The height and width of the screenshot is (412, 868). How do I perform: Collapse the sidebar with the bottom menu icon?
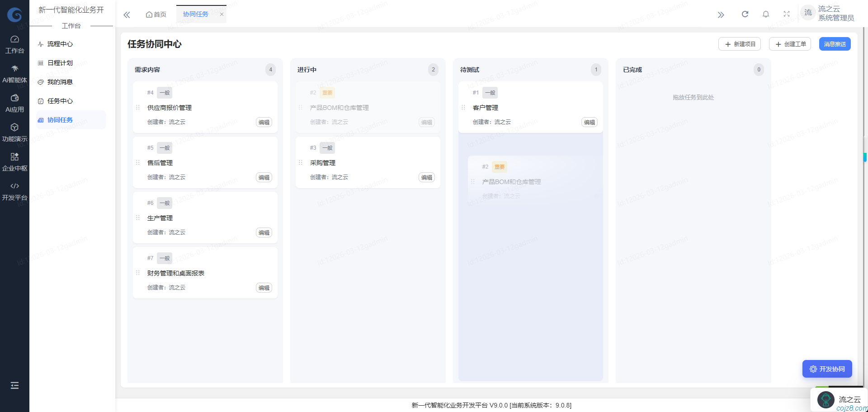pos(14,385)
